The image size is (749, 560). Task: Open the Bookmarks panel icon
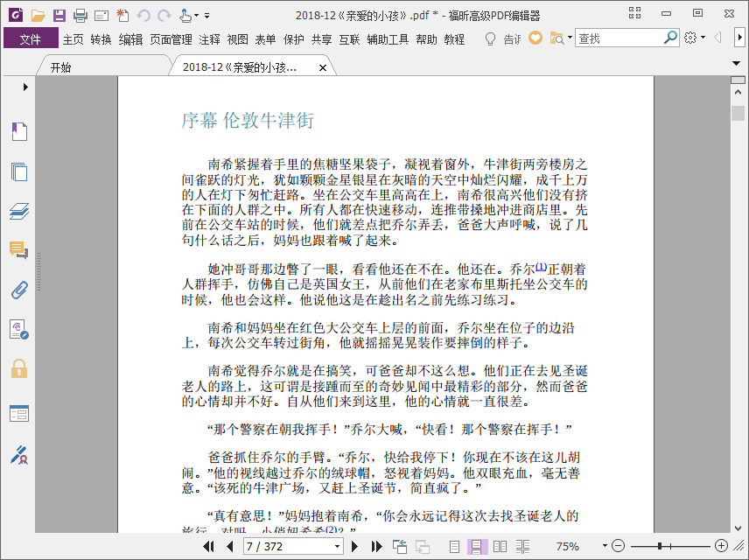point(19,131)
